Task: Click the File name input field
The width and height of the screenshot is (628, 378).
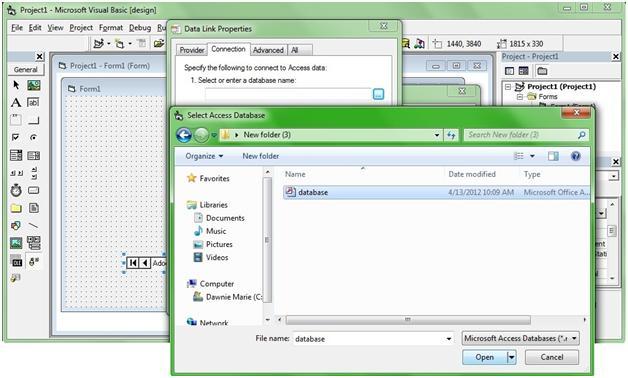Action: pyautogui.click(x=369, y=339)
